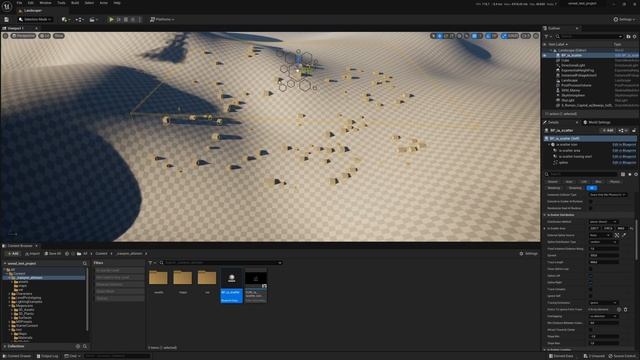Stop the play session button
640x360 pixels.
(126, 20)
